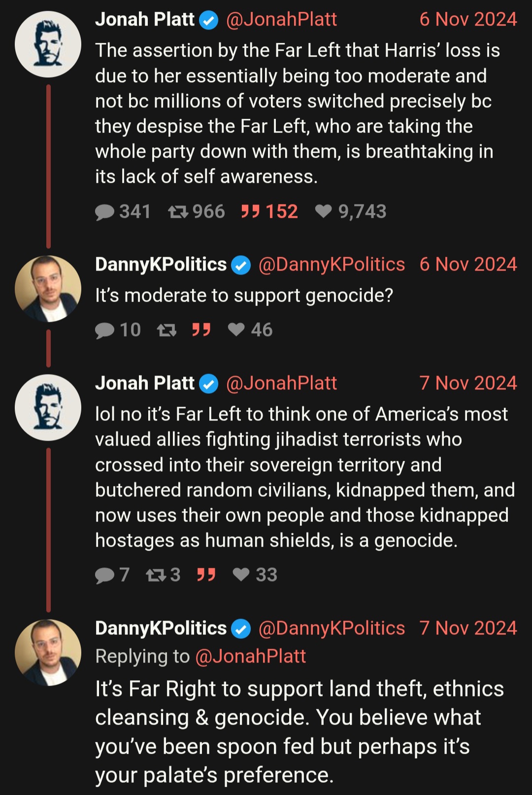Open 7 Nov 2024 date on last tweet
The image size is (532, 795).
pyautogui.click(x=468, y=628)
